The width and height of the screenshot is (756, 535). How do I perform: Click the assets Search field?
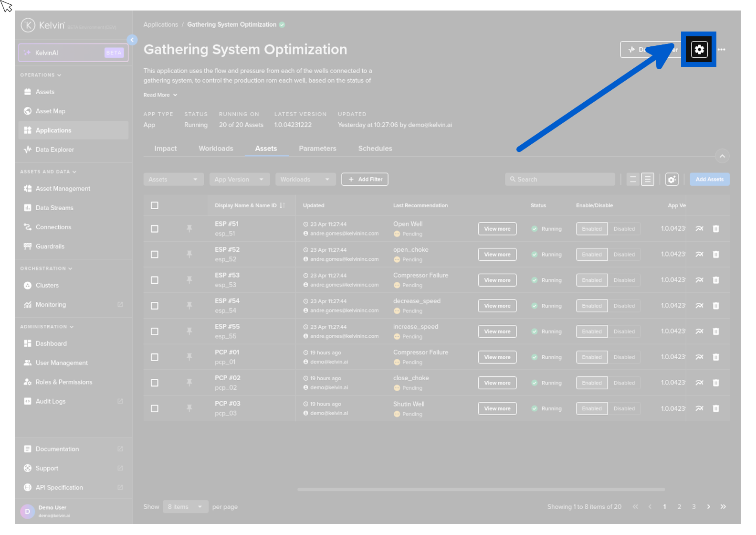[x=560, y=180]
